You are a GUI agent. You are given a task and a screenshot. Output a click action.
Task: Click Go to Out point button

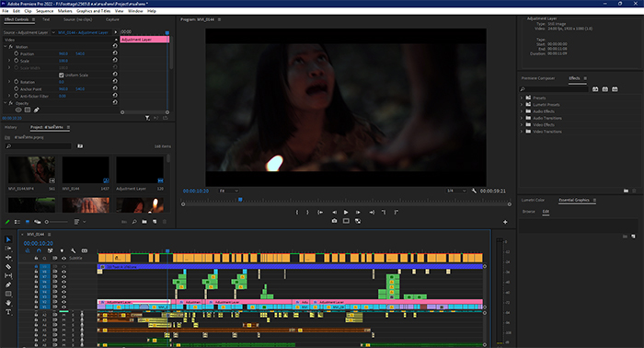point(372,212)
